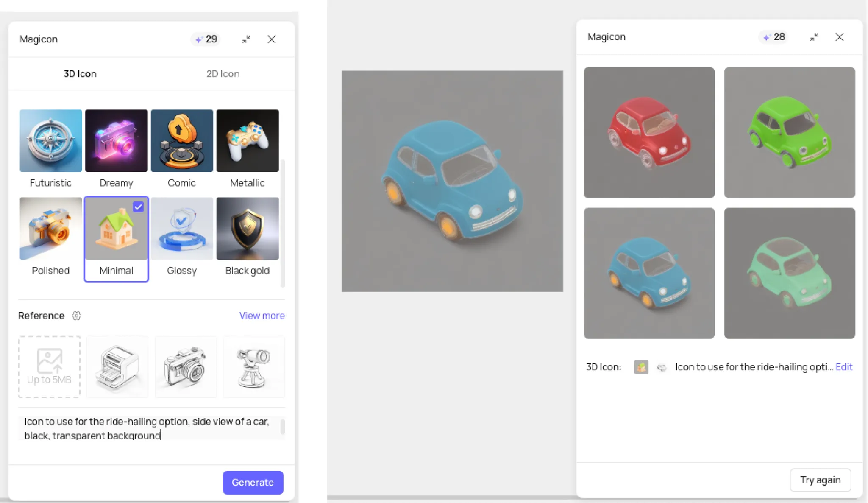Select the mint green car result

(x=790, y=273)
